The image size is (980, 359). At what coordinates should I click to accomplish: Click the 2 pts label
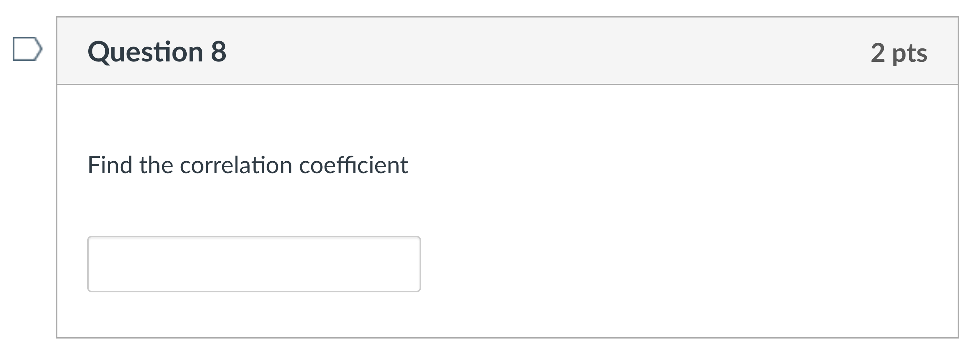click(899, 53)
